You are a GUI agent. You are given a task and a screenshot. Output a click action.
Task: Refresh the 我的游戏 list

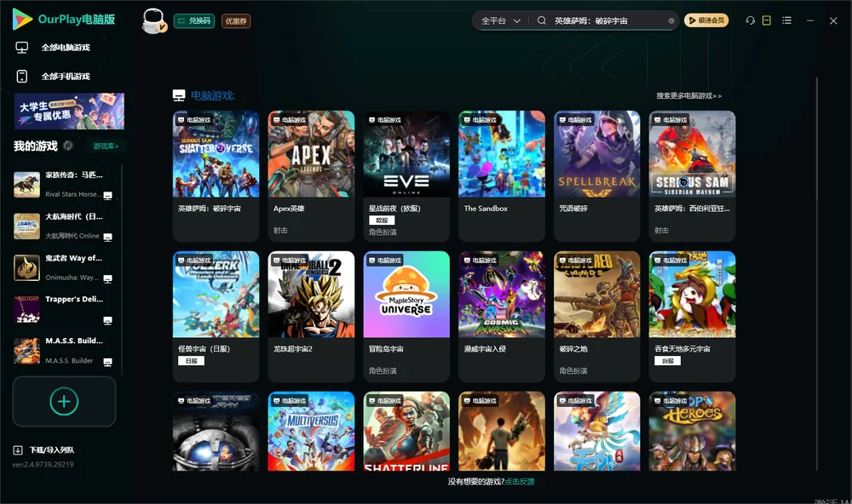coord(68,146)
